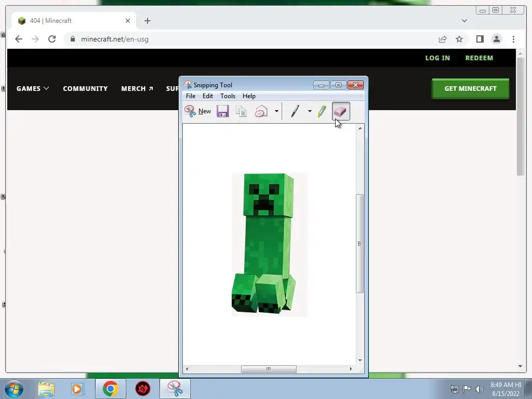532x399 pixels.
Task: Click Chrome page vertical scrollbar thumb
Action: tap(521, 116)
